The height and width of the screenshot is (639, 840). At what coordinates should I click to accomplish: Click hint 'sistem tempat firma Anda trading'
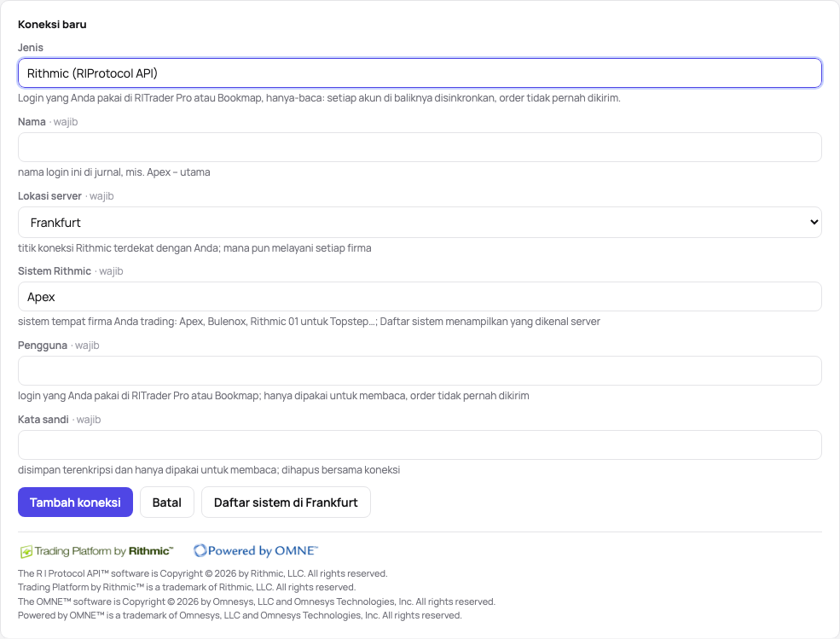[309, 321]
